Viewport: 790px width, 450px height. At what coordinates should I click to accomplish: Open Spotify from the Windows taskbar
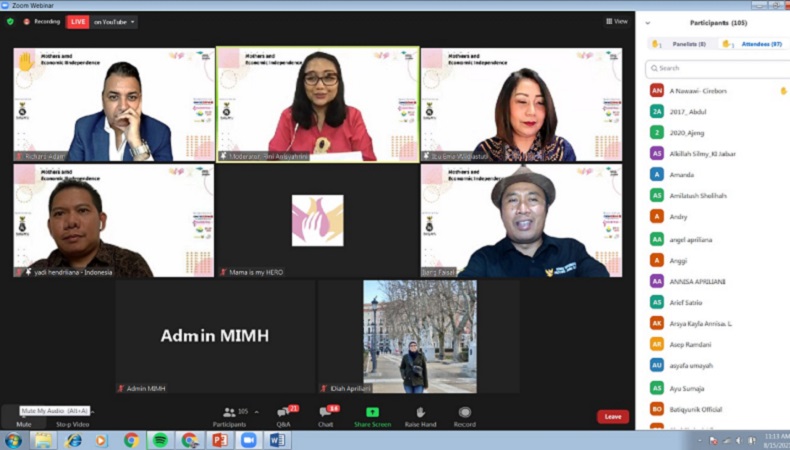(160, 440)
